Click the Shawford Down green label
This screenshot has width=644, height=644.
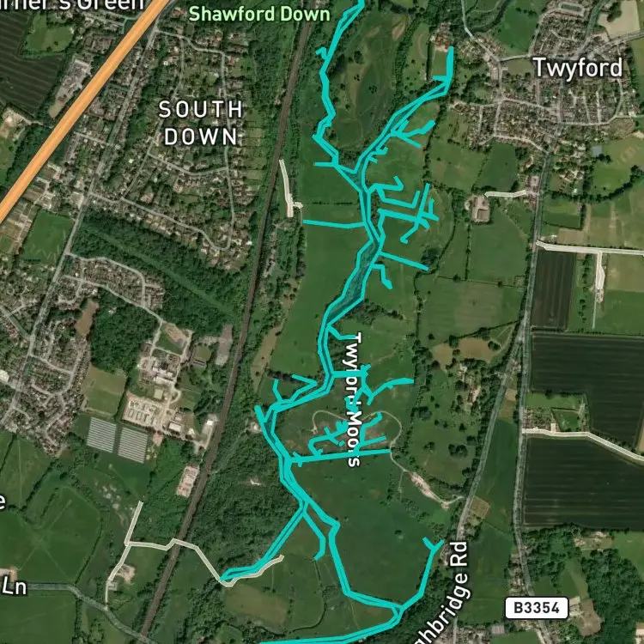[x=259, y=14]
